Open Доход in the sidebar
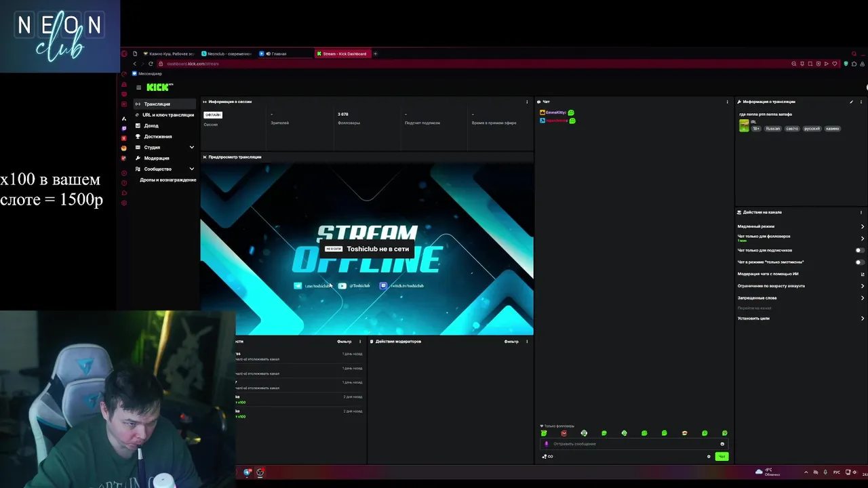 165,125
